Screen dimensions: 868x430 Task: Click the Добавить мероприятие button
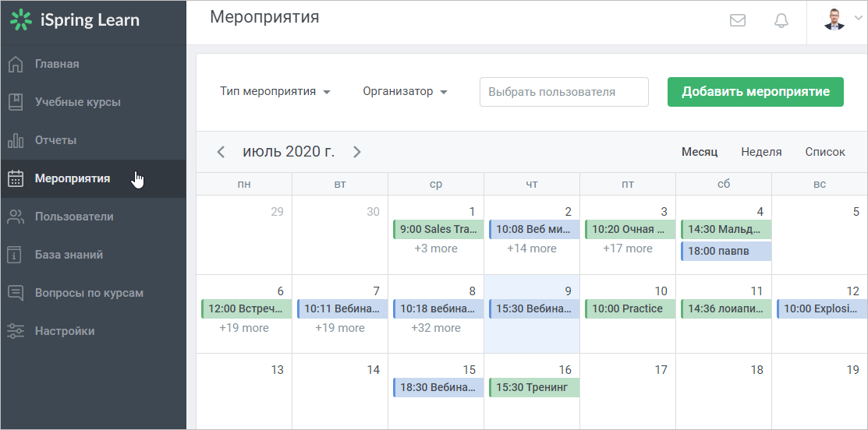click(x=756, y=92)
